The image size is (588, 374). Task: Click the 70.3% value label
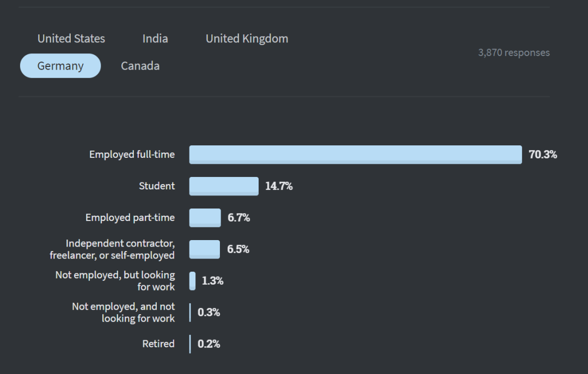click(543, 155)
